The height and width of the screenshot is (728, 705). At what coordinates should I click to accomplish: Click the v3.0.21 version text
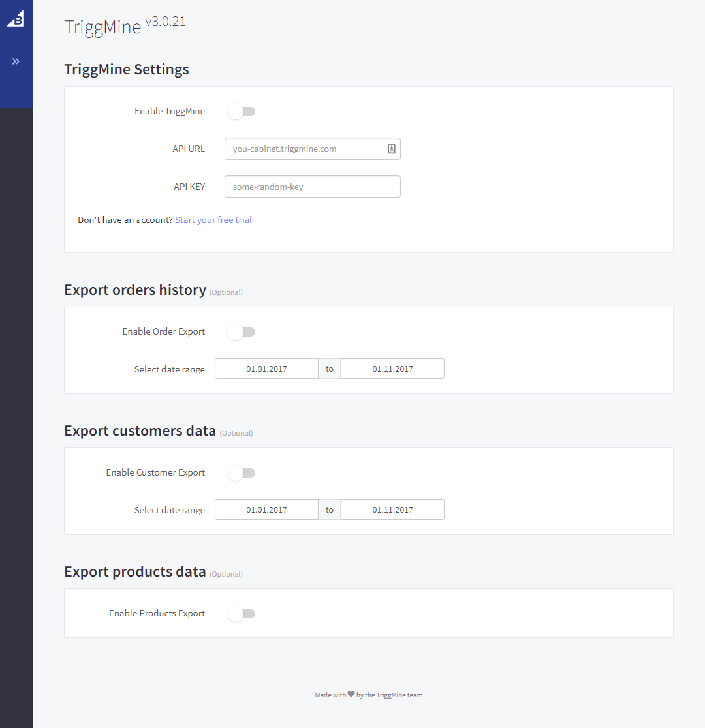[x=165, y=22]
